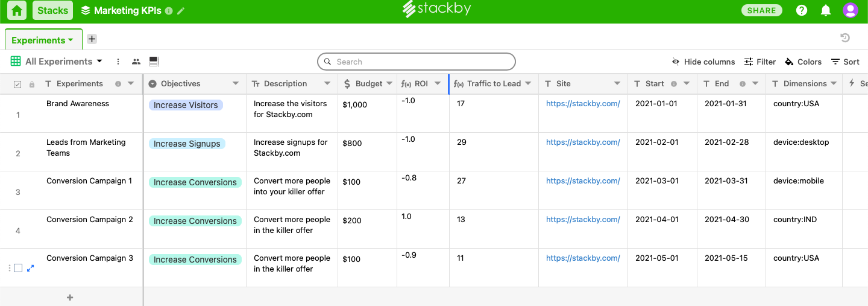Add a new table with plus icon
The image size is (868, 306).
click(92, 39)
